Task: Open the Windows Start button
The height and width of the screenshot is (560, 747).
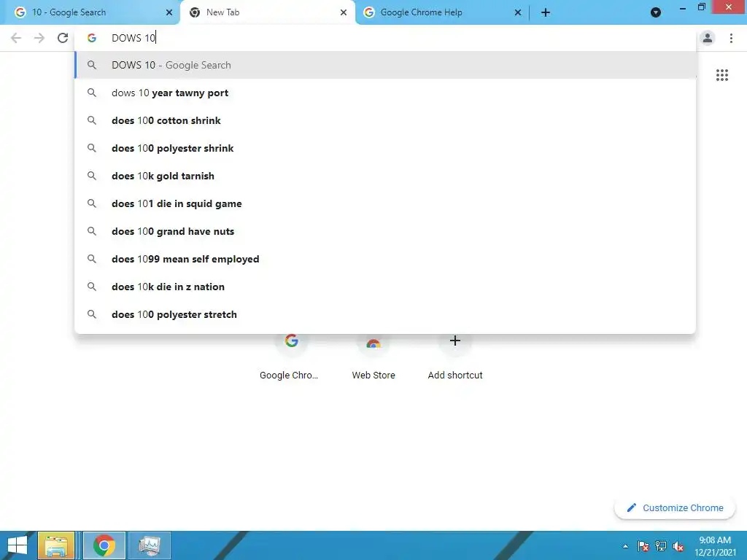Action: coord(18,545)
